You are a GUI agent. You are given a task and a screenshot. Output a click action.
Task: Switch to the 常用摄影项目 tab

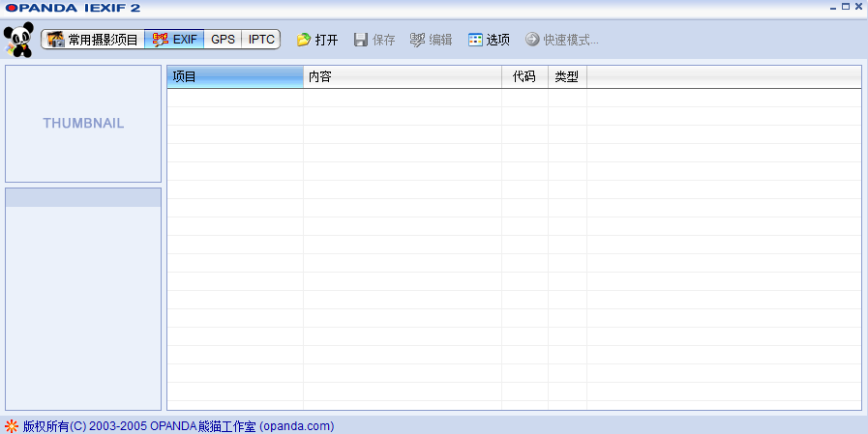pyautogui.click(x=93, y=40)
